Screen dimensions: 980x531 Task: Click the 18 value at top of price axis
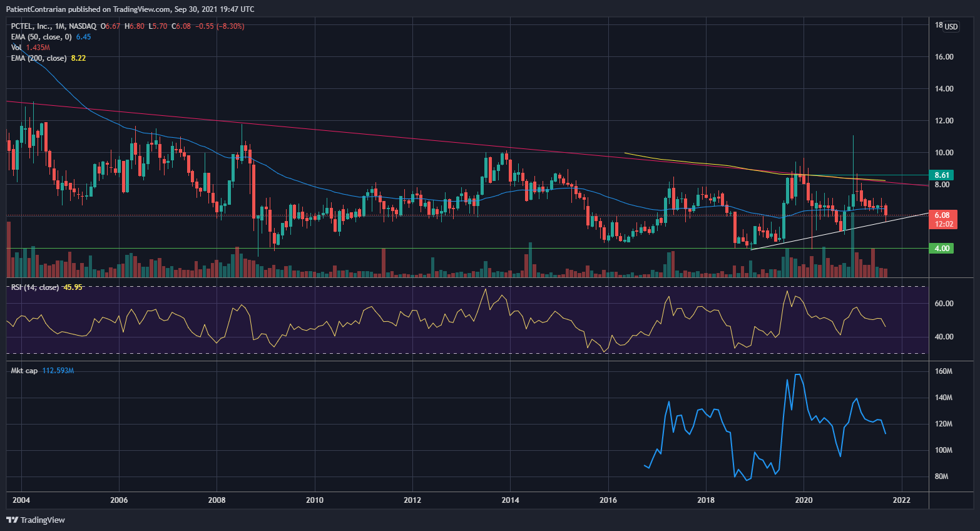pos(939,25)
